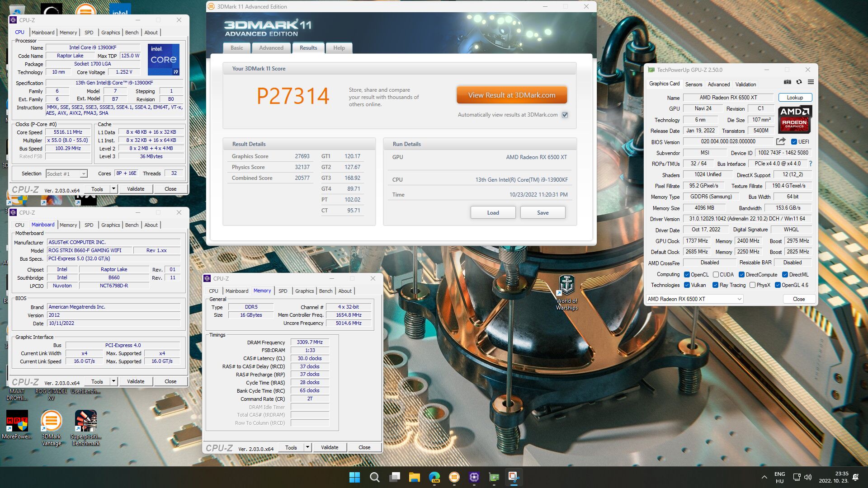The image size is (868, 488).
Task: Toggle the UEFI checkbox in GPU-Z
Action: [794, 142]
